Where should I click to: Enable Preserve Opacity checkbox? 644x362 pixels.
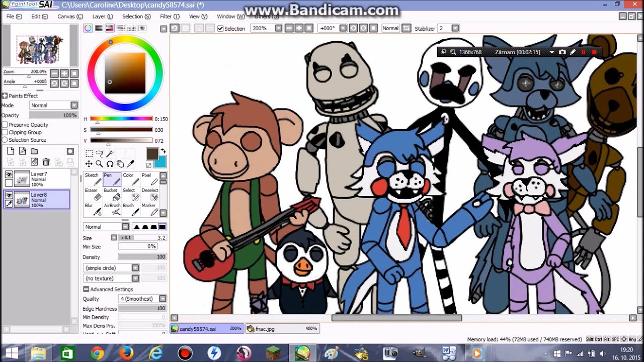(5, 125)
